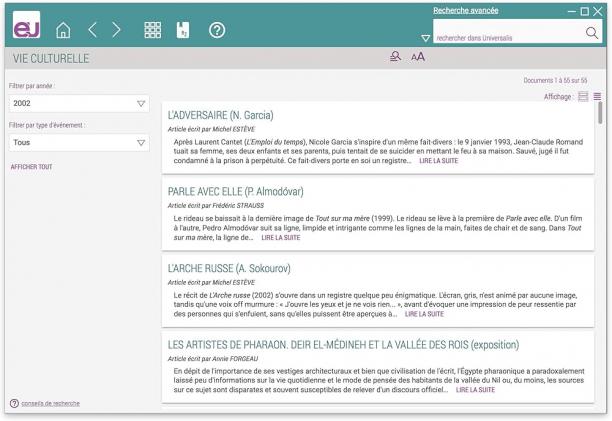Change text size with AA icon

(418, 57)
